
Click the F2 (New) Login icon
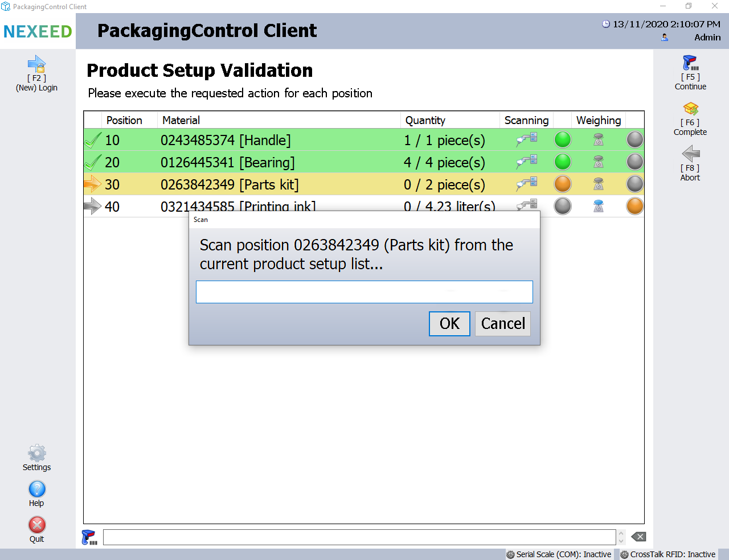pos(36,64)
